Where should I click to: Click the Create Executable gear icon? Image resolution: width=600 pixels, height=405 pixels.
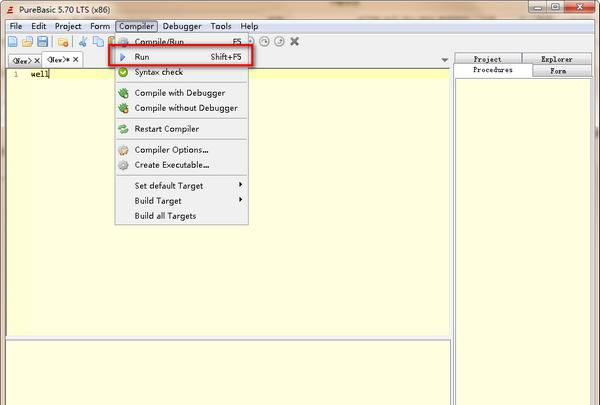tap(123, 165)
